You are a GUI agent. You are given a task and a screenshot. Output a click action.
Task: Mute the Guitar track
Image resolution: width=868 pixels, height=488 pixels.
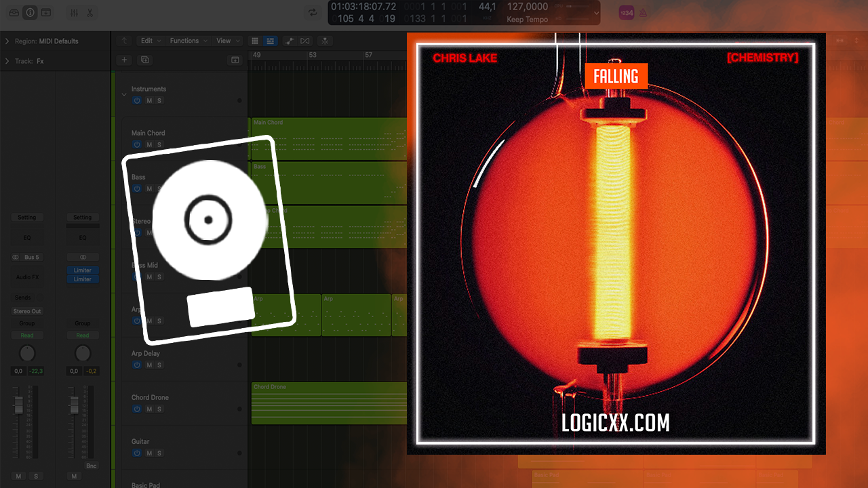point(149,453)
